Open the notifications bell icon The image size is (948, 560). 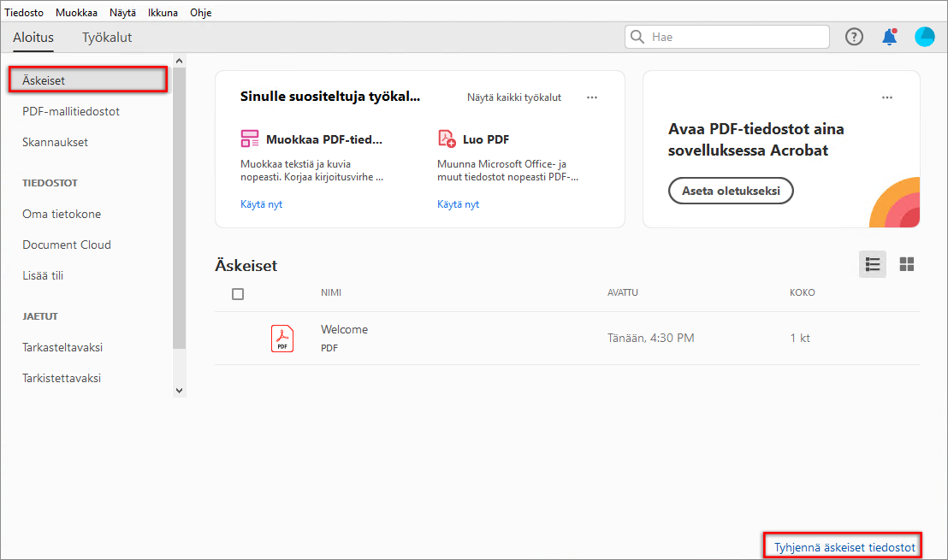tap(889, 37)
